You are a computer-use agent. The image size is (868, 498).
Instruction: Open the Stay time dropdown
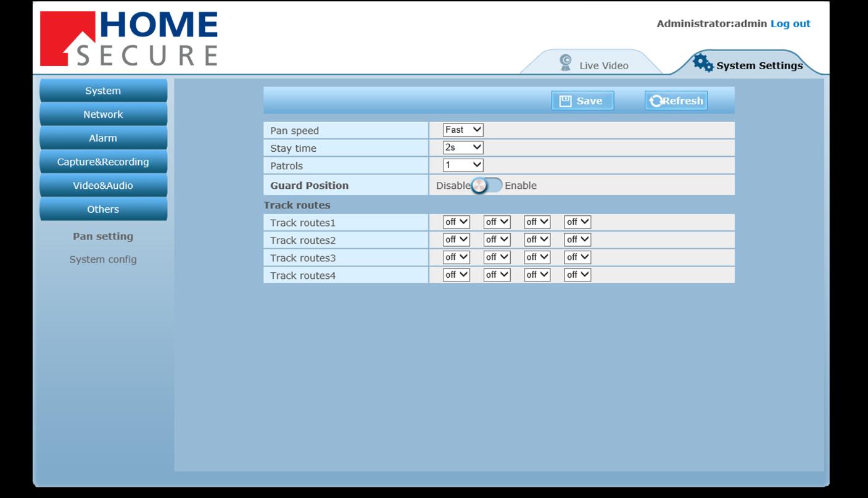463,147
